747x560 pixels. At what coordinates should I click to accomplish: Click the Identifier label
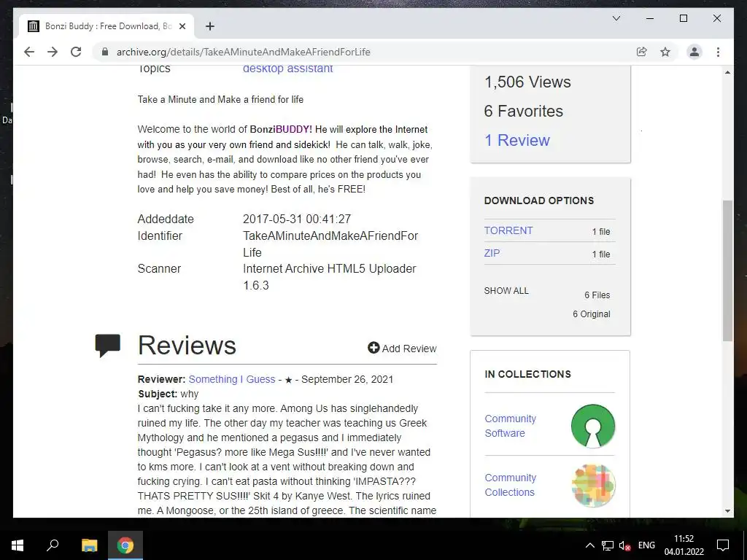(x=160, y=236)
